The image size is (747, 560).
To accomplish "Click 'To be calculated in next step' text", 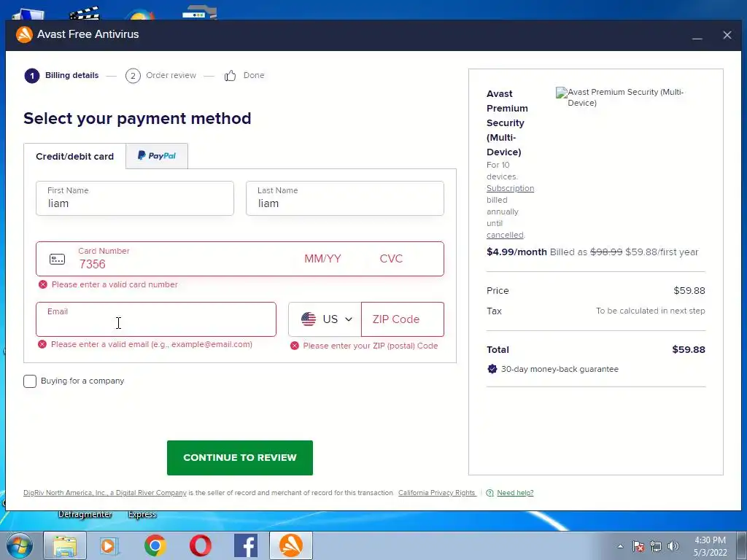I will (x=650, y=311).
